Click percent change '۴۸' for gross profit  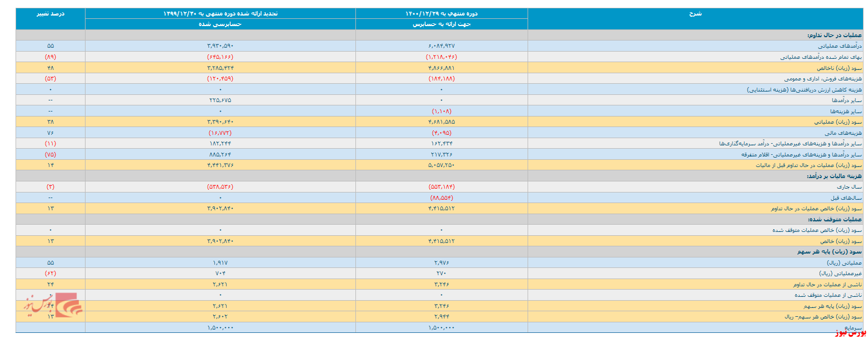pos(51,68)
